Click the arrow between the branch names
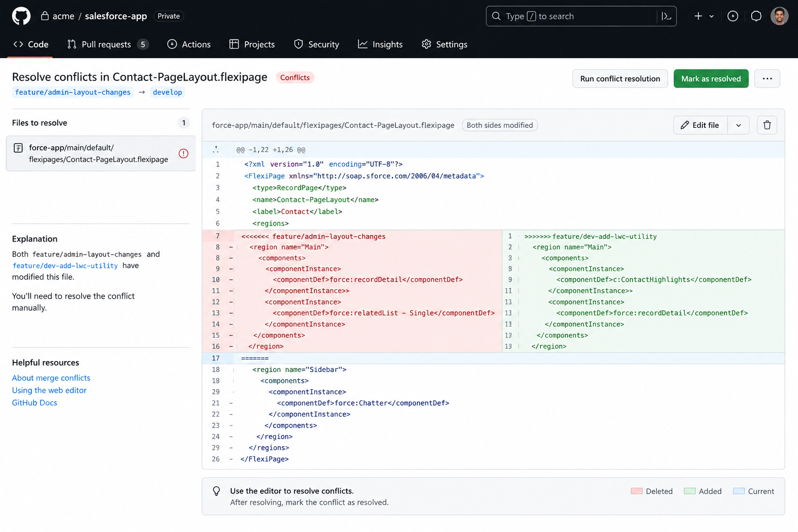 point(142,92)
